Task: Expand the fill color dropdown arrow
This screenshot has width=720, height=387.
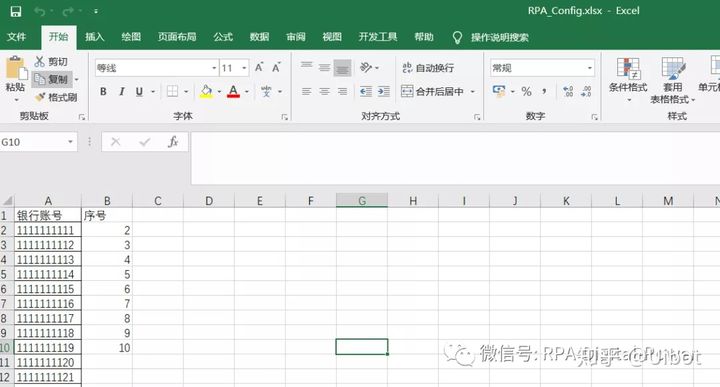Action: click(219, 92)
